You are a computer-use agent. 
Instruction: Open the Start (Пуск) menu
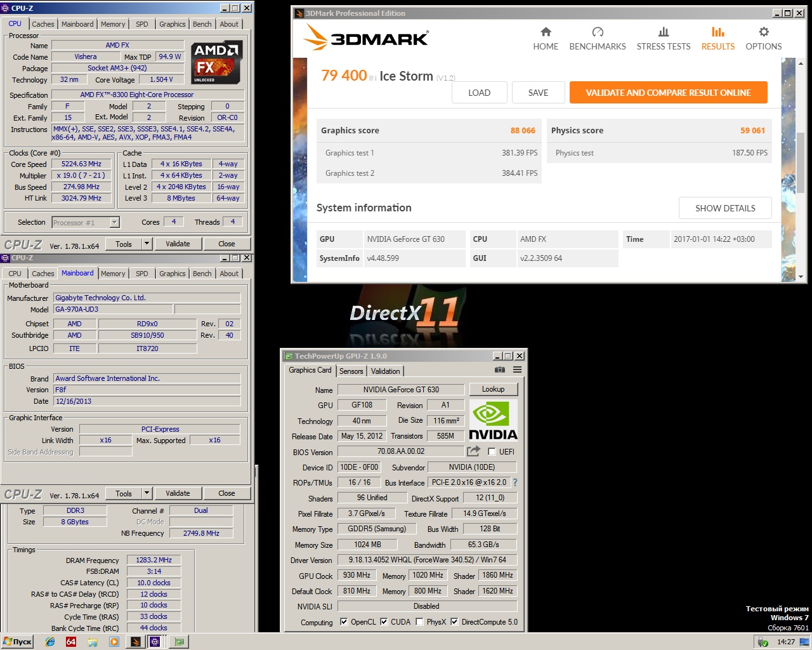pyautogui.click(x=17, y=642)
